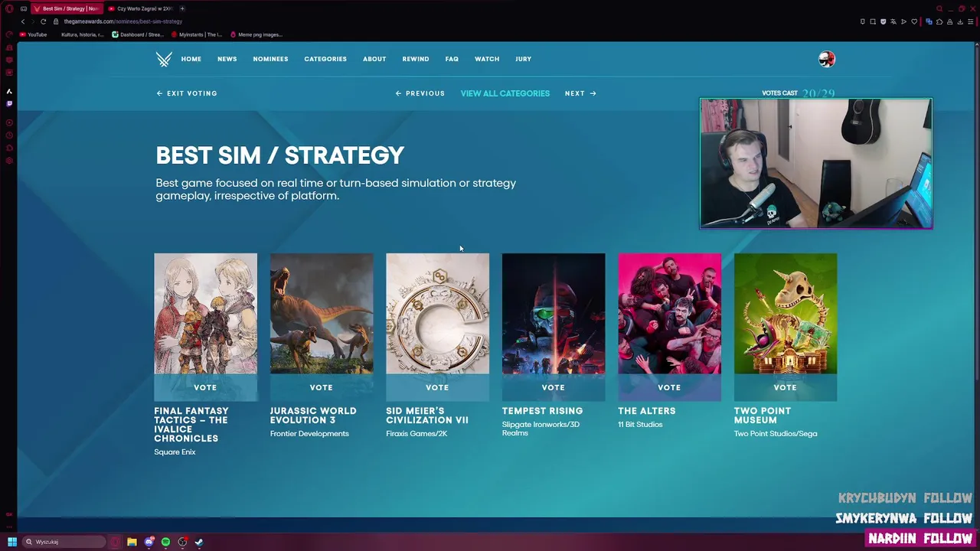980x551 pixels.
Task: Click the translate page icon
Action: 893,21
